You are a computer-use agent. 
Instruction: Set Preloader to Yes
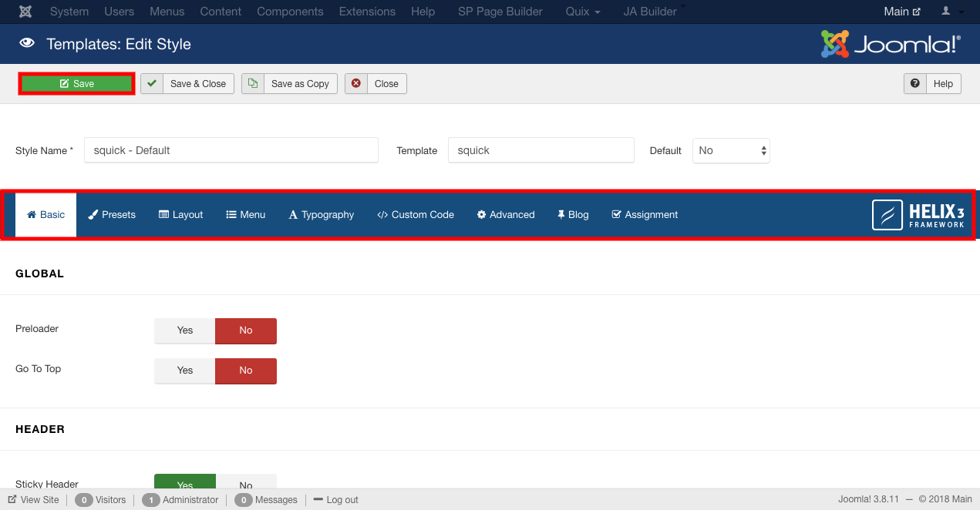tap(185, 330)
